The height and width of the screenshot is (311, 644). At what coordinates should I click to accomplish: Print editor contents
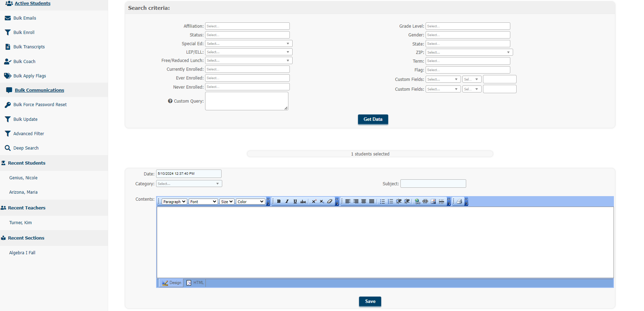click(459, 201)
